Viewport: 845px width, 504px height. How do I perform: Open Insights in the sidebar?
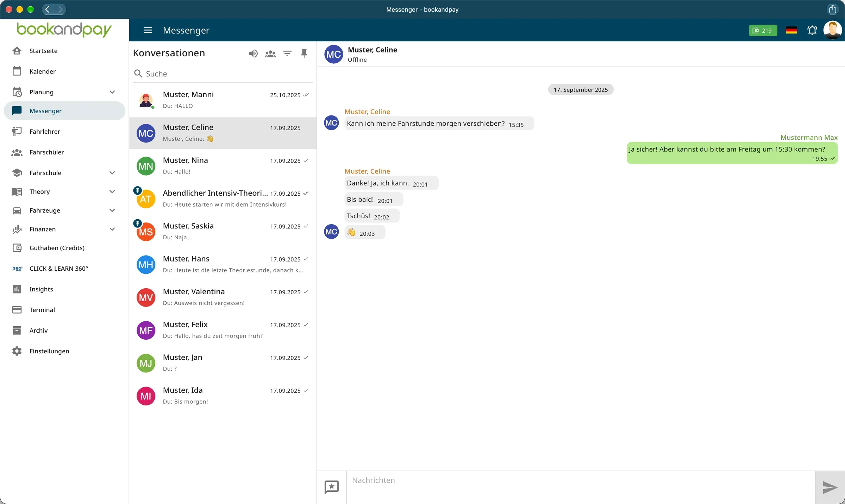click(64, 289)
